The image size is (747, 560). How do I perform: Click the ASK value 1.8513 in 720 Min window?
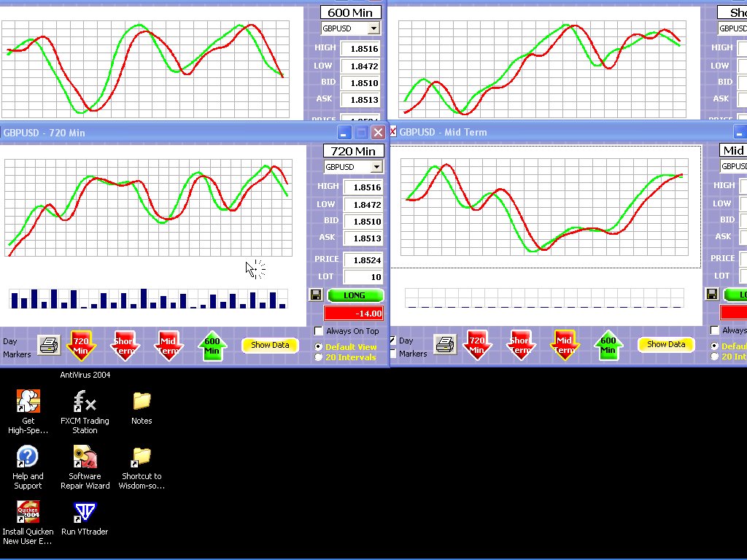363,238
